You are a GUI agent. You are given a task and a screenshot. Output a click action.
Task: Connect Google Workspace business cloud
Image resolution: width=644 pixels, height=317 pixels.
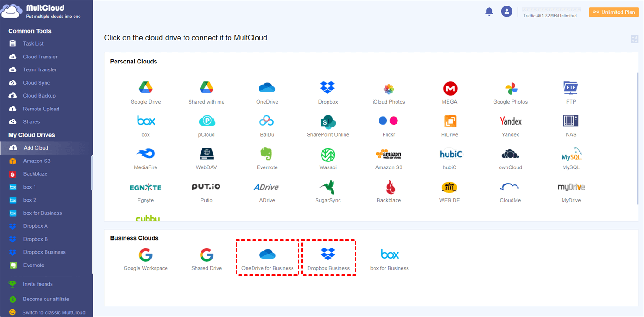point(145,260)
